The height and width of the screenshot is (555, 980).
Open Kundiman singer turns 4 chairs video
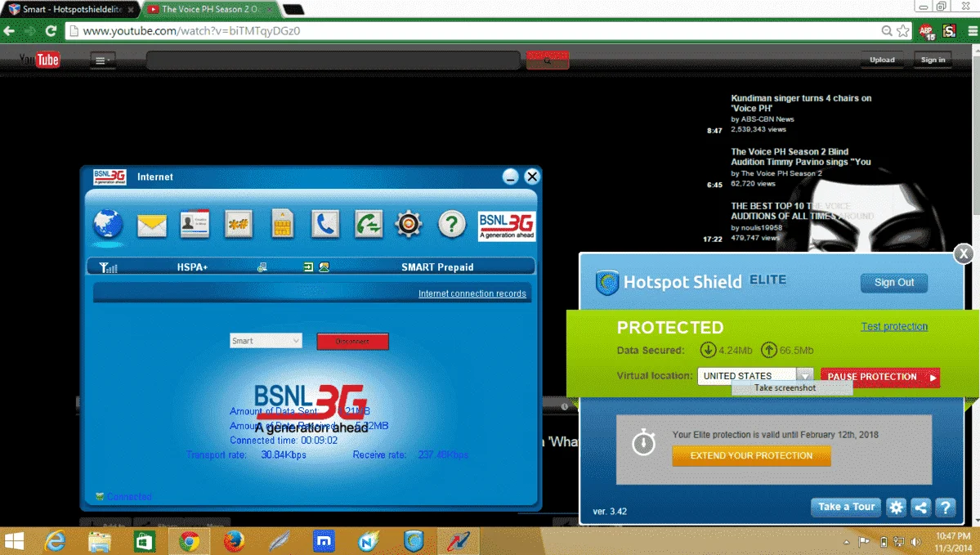click(801, 103)
